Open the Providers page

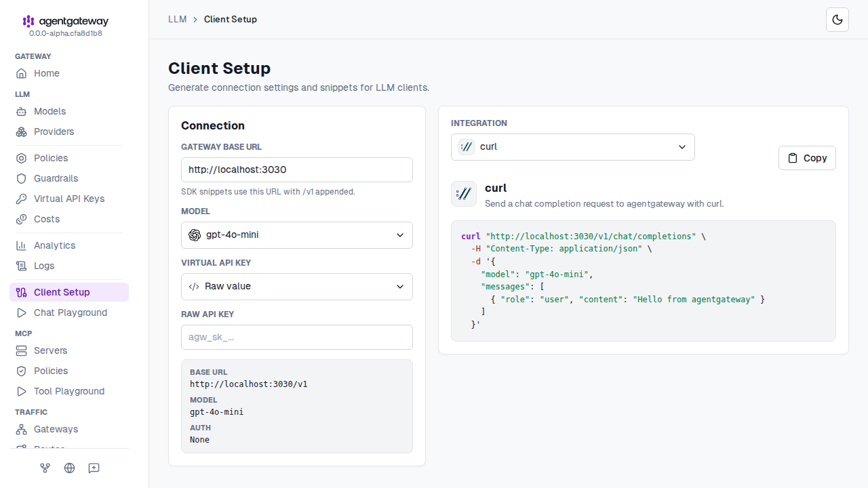(x=69, y=131)
